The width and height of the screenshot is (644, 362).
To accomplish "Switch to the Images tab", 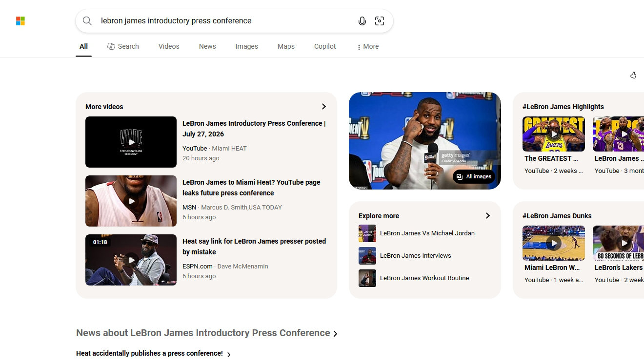I will pyautogui.click(x=247, y=46).
